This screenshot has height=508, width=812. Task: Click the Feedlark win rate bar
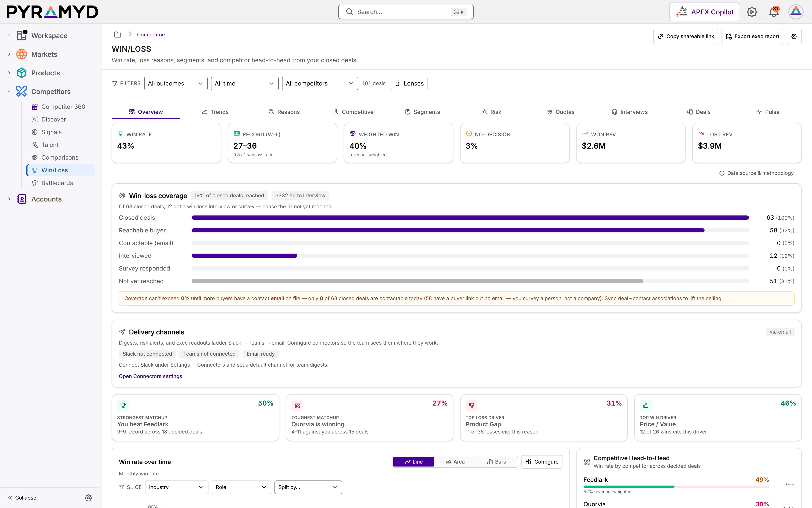[x=676, y=486]
